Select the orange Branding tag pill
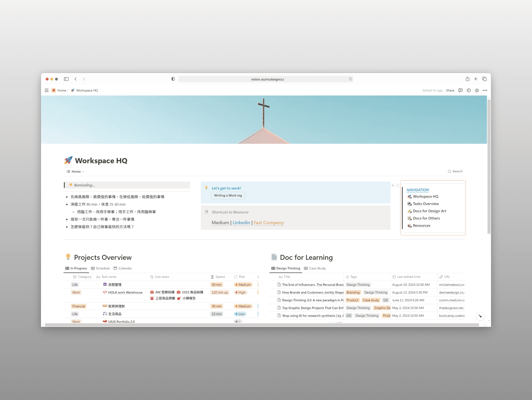The height and width of the screenshot is (400, 532). (x=353, y=292)
